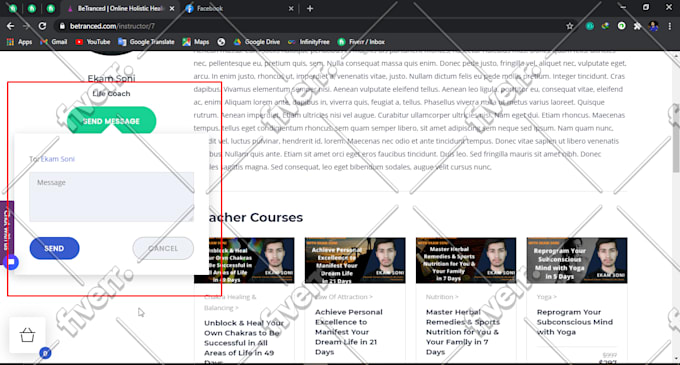Screen dimensions: 680x365
Task: Open the Fiverr / Inbox bookmark
Action: tap(361, 42)
